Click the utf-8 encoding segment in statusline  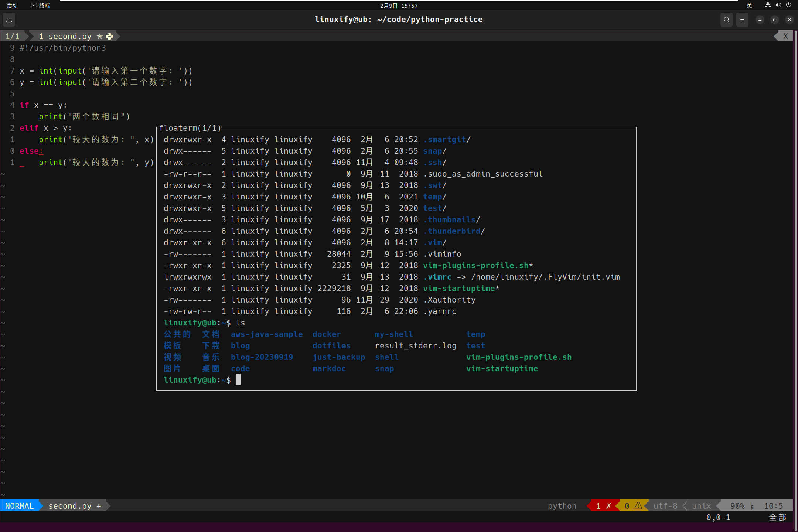coord(665,506)
